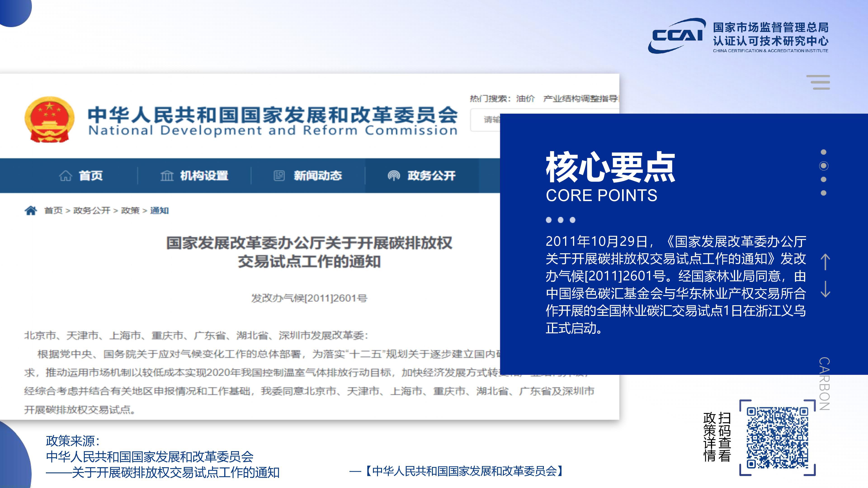The image size is (868, 488).
Task: Select the third slide pagination dot
Action: pos(823,180)
